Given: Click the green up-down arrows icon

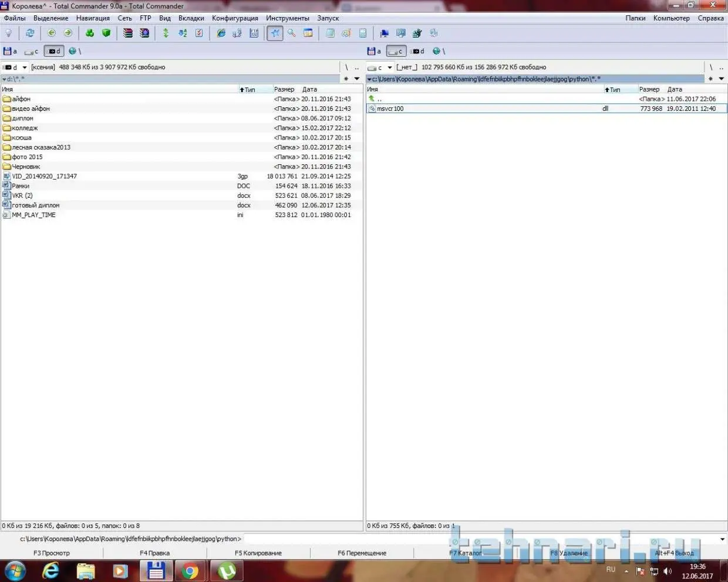Looking at the screenshot, I should tap(166, 33).
